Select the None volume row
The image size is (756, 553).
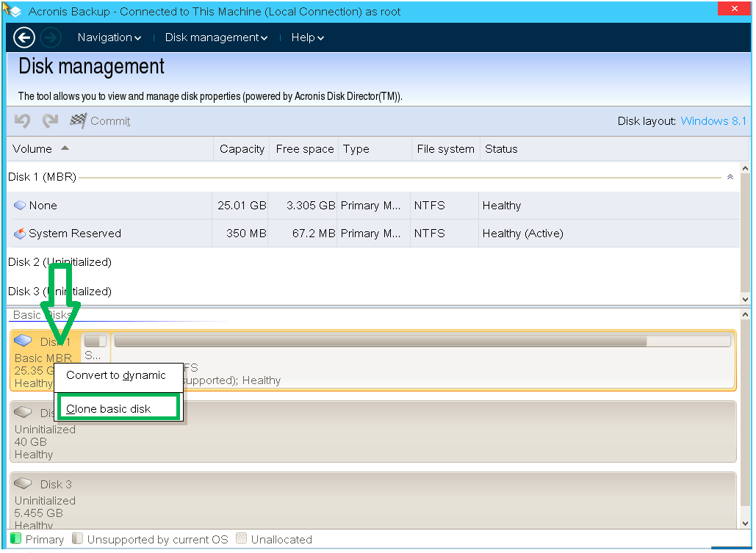click(x=373, y=206)
